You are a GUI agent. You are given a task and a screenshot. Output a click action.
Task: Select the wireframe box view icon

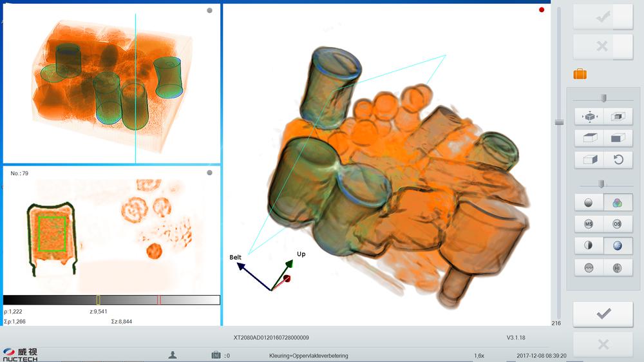(x=618, y=117)
